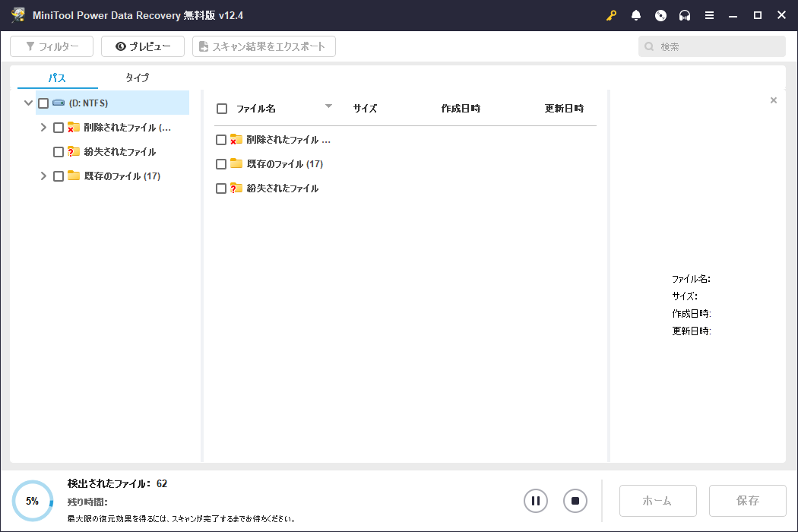Click the bootable media disc icon
The width and height of the screenshot is (798, 532).
point(660,14)
